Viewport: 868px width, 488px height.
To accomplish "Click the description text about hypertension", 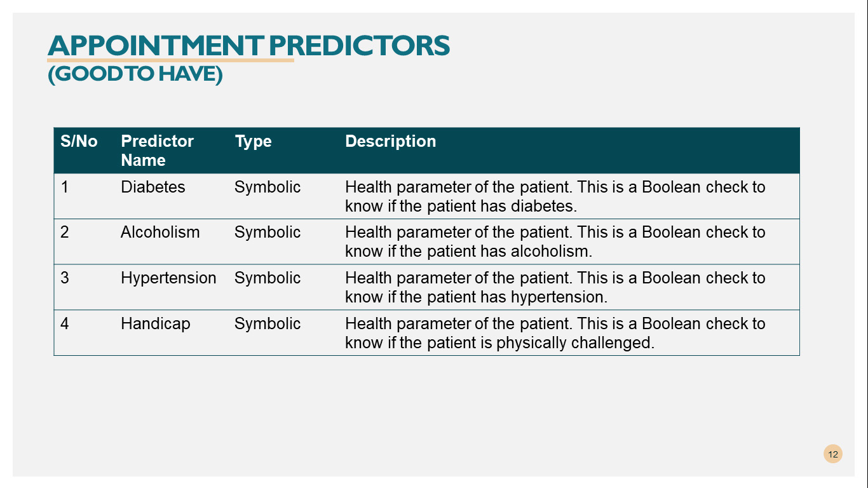I will [x=555, y=287].
